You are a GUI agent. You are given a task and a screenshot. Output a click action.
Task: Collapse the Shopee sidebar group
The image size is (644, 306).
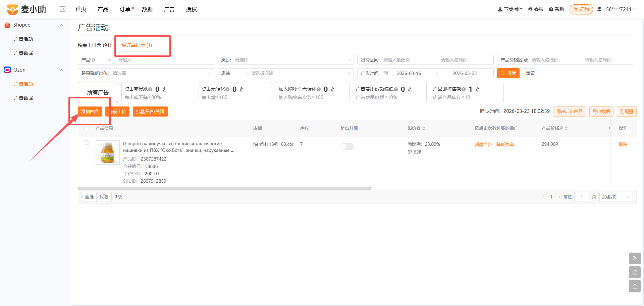61,25
